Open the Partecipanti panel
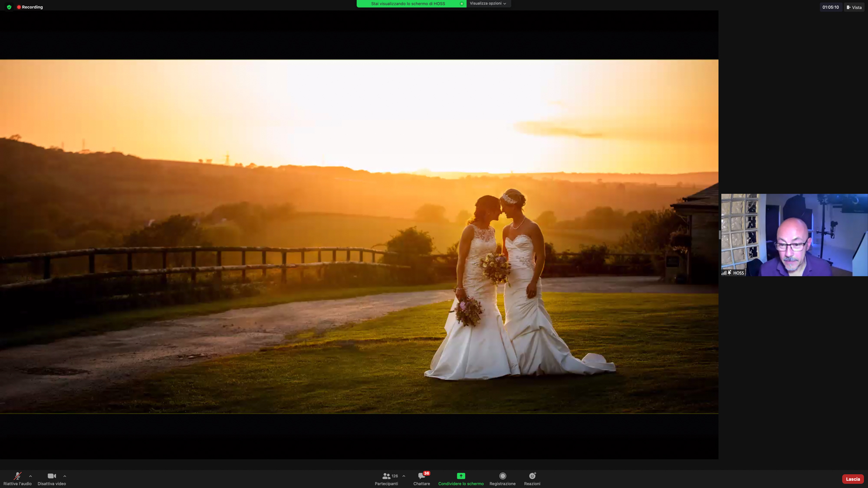 click(x=386, y=479)
